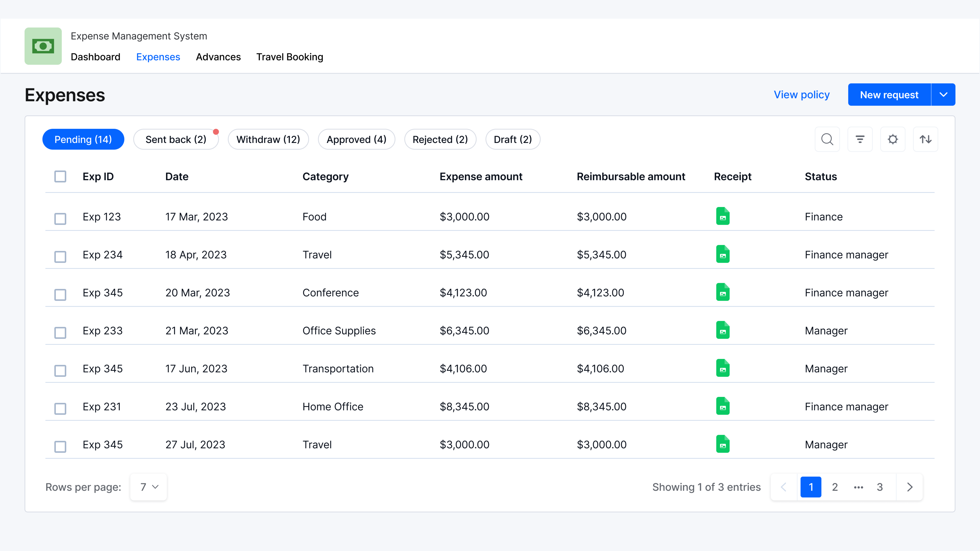The image size is (980, 551).
Task: Click the New request button
Action: (889, 95)
